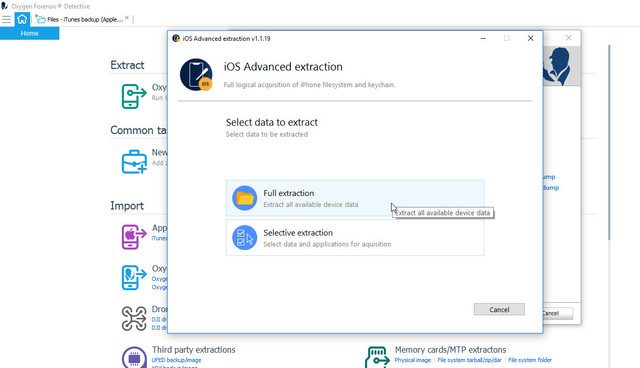Choose Full extraction option
640x368 pixels.
pyautogui.click(x=355, y=198)
